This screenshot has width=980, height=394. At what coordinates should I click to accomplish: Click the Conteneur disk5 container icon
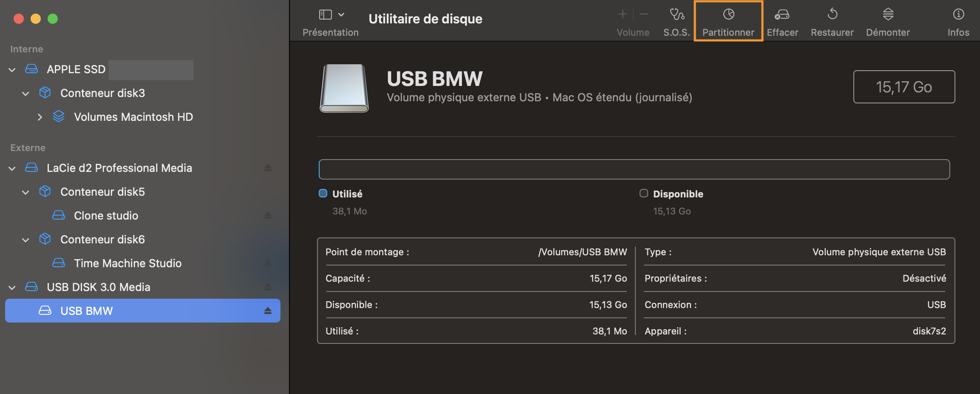45,191
